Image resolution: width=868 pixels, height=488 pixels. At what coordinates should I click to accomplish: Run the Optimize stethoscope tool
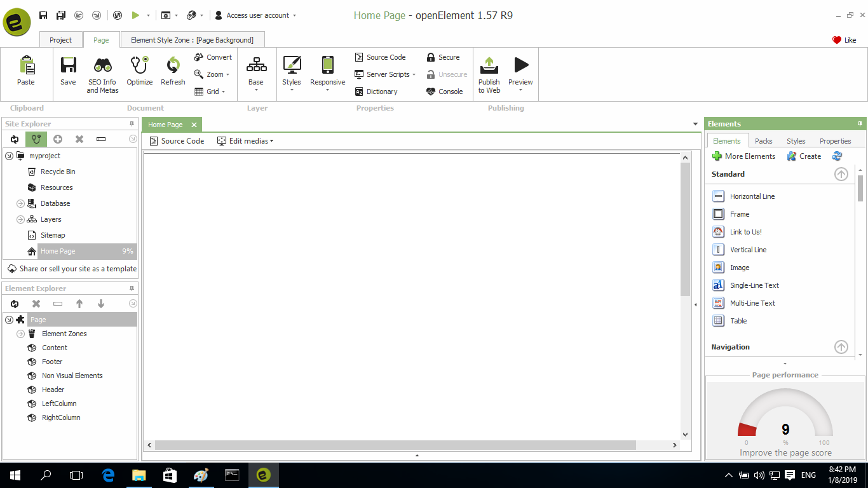point(139,65)
